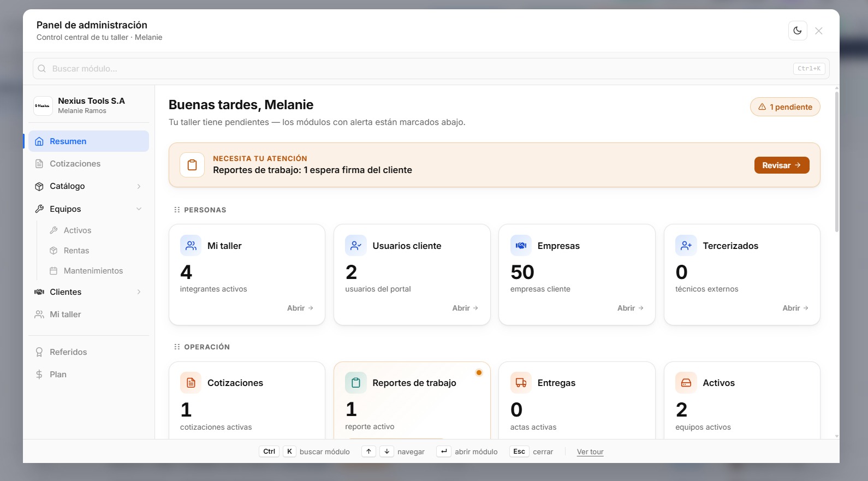The width and height of the screenshot is (868, 481).
Task: Open the Tercerizados card via Abrir
Action: [x=795, y=308]
